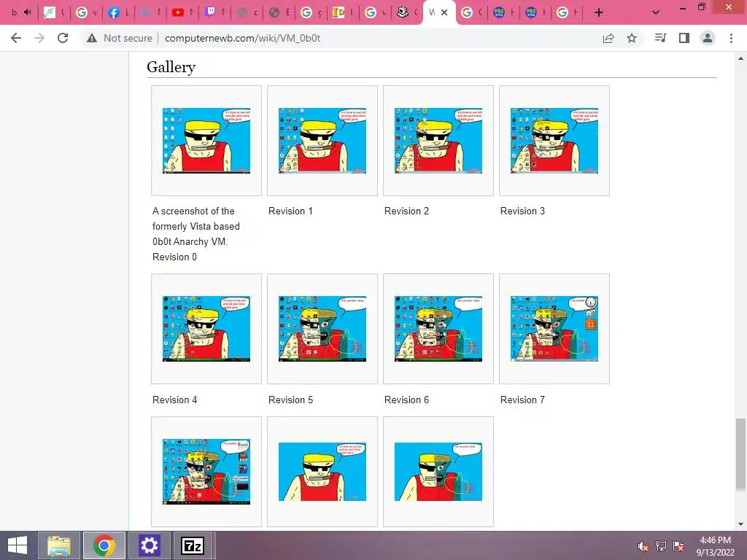Viewport: 747px width, 560px height.
Task: Click the '0b0t Anarchy VM.' caption line
Action: tap(190, 241)
